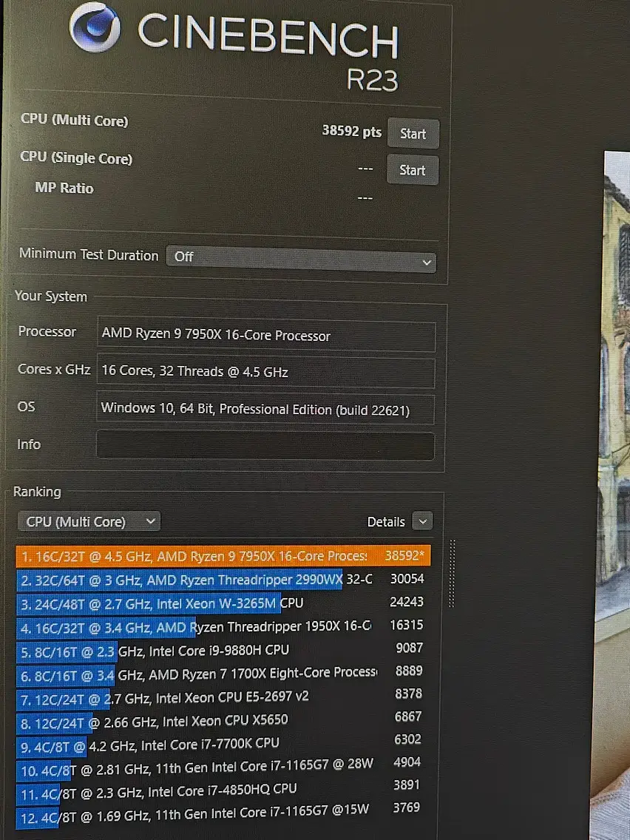Select the Core i9-9880H ranking row
This screenshot has height=840, width=630.
coord(223,651)
